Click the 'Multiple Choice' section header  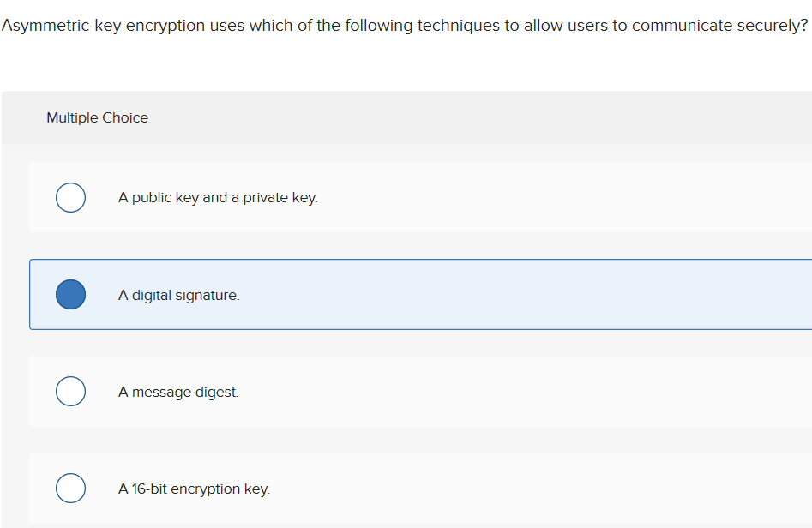(x=97, y=117)
